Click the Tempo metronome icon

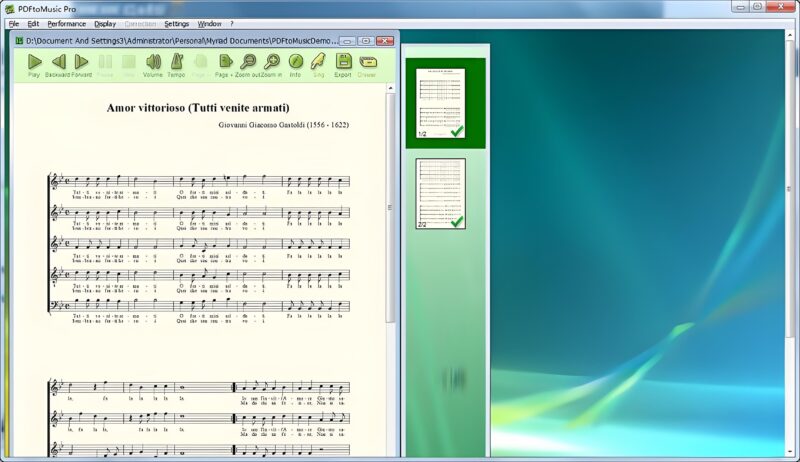click(x=176, y=62)
